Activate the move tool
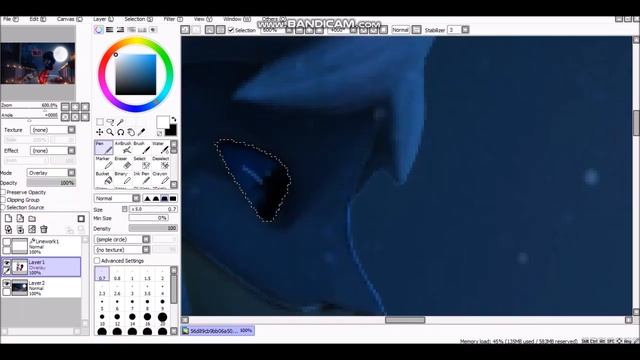Viewport: 640px width, 360px height. click(100, 132)
